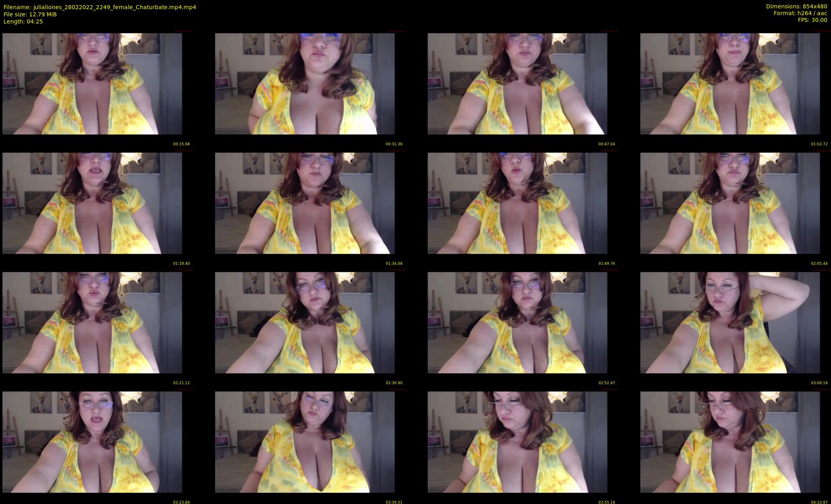Select the thumbnail timestamped 01:18.40

point(92,203)
